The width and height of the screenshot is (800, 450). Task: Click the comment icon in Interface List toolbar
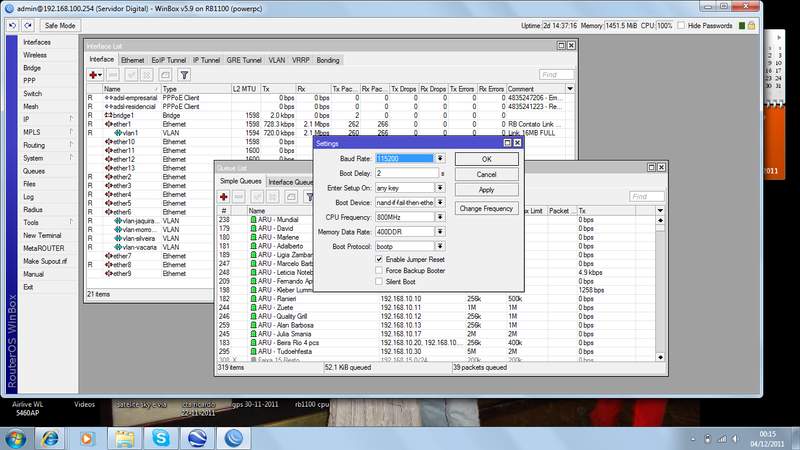pos(165,75)
